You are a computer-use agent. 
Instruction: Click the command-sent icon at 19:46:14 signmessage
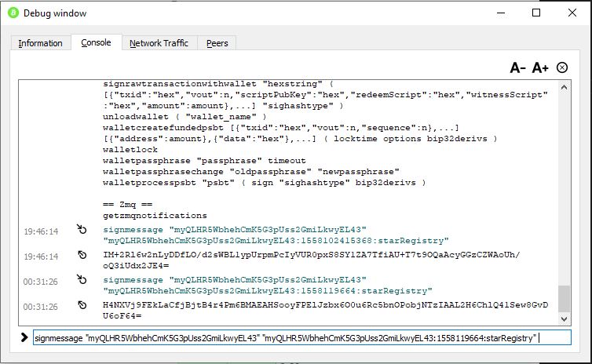point(82,229)
